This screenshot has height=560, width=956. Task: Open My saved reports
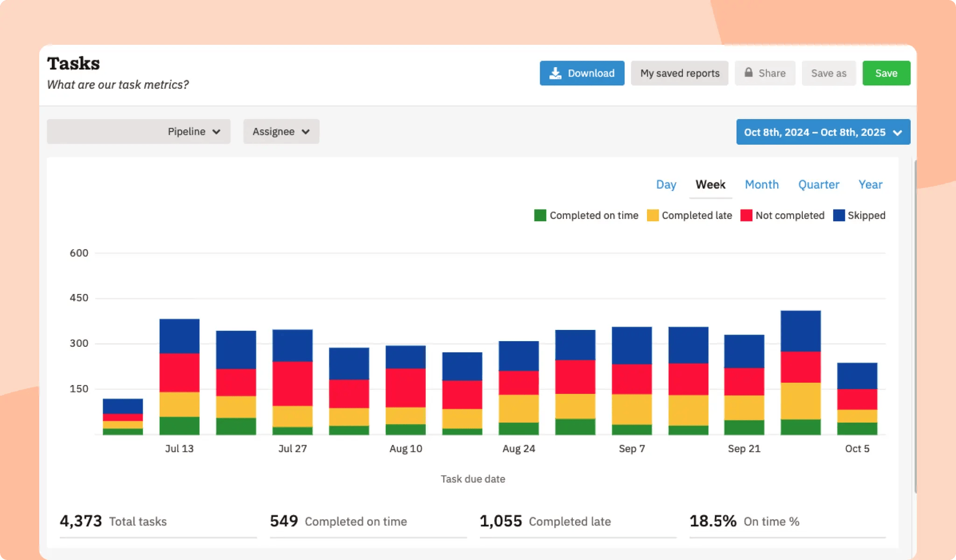[x=680, y=73]
